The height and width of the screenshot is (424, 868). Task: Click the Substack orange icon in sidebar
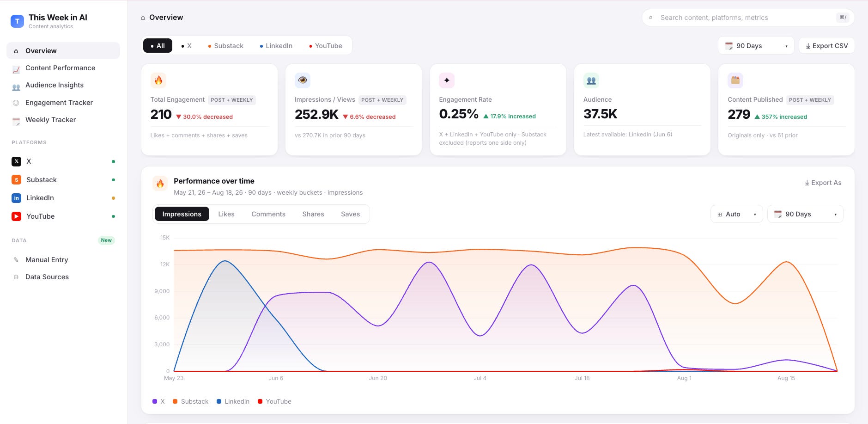pyautogui.click(x=17, y=180)
